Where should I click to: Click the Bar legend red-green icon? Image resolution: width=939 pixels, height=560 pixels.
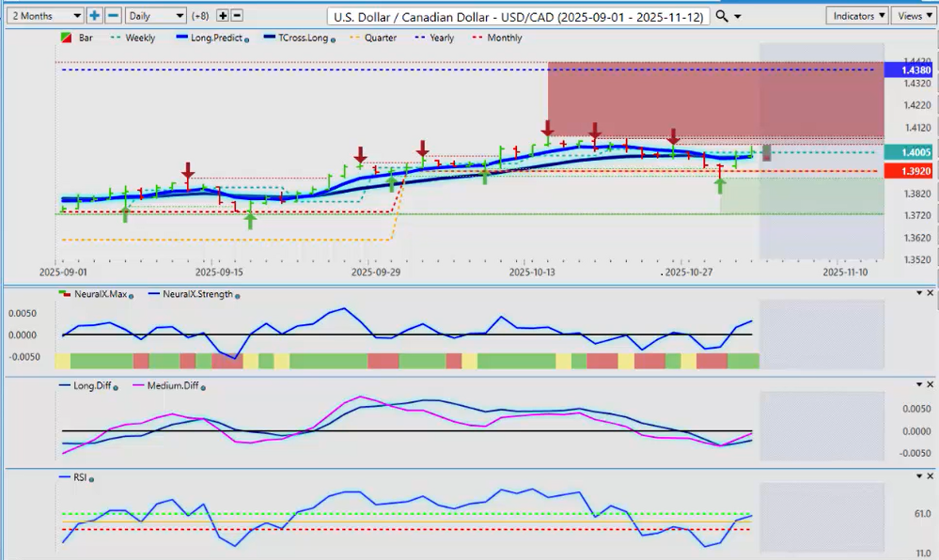click(64, 39)
